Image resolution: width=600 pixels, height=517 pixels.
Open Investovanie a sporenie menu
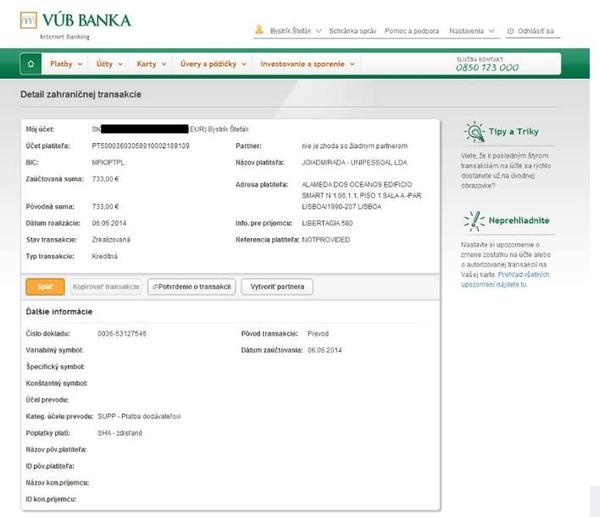[306, 64]
